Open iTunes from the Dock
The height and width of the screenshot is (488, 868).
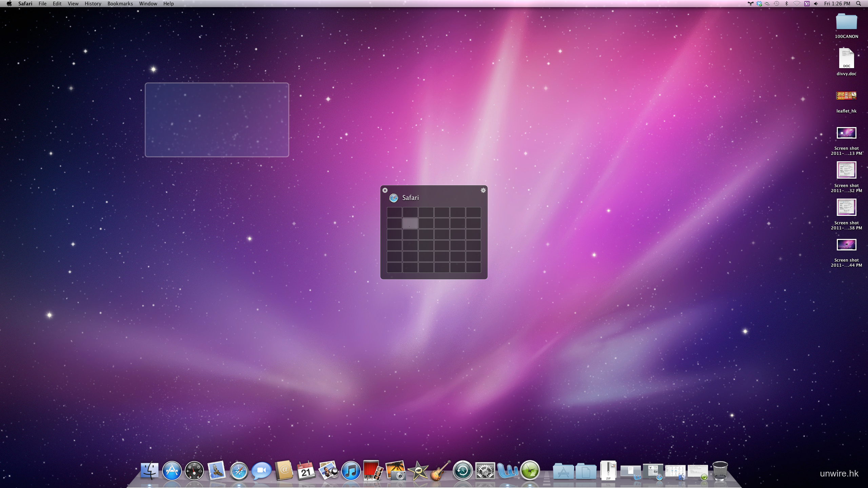tap(351, 471)
